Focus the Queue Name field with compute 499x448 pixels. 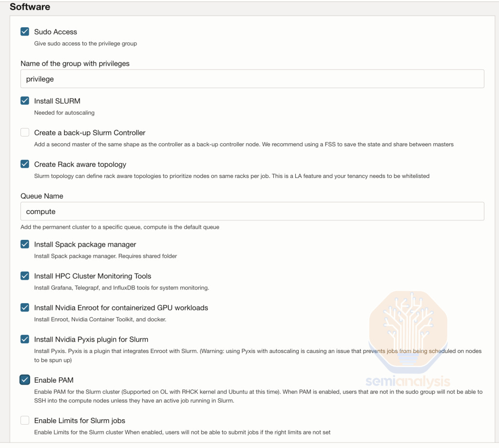pyautogui.click(x=252, y=211)
